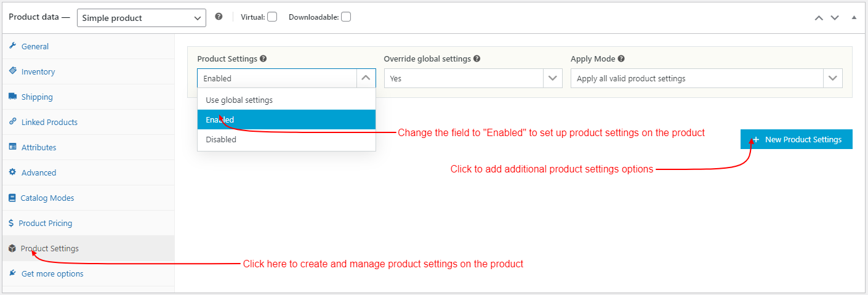Open Get more options tab
This screenshot has height=295, width=868.
pyautogui.click(x=87, y=273)
